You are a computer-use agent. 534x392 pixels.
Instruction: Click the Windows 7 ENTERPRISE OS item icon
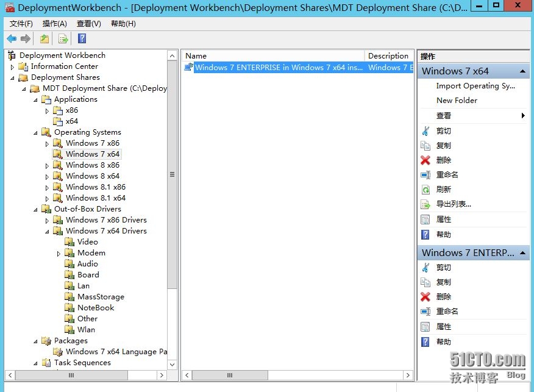coord(189,67)
